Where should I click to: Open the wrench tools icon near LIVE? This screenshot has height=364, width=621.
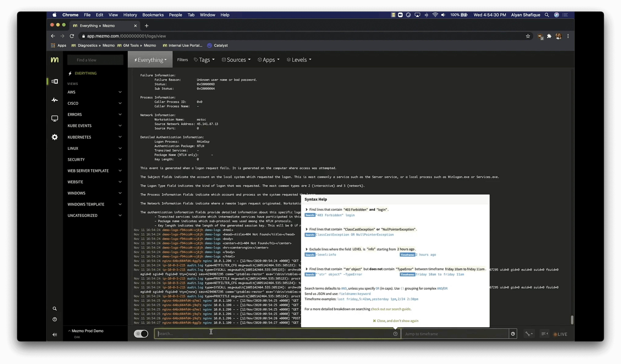tap(529, 334)
